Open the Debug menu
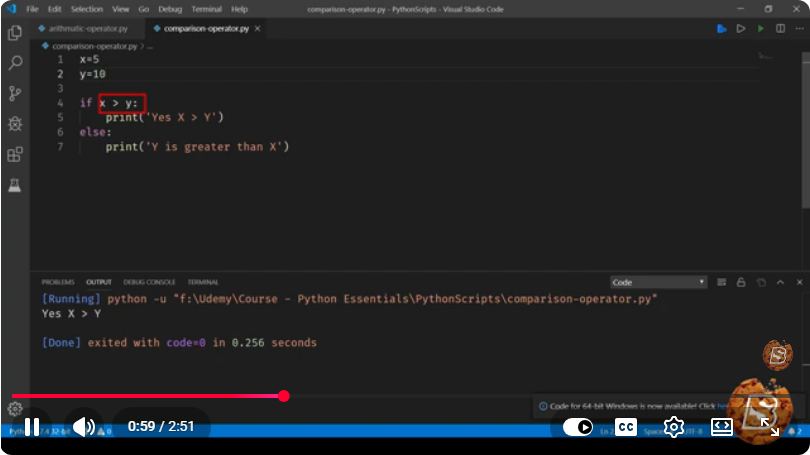 point(169,9)
